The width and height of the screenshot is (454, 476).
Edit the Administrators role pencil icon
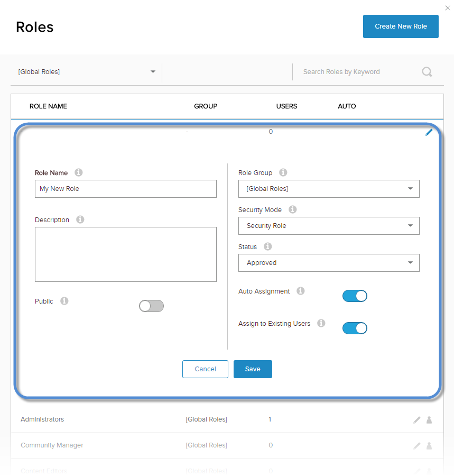click(417, 420)
